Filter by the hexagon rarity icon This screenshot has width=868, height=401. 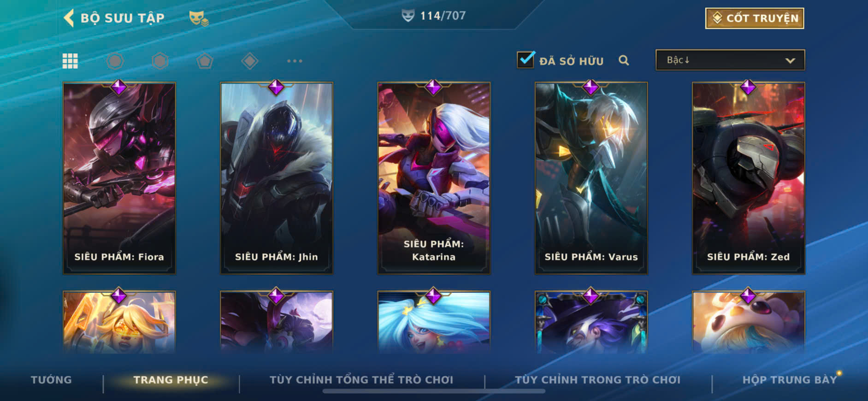160,61
